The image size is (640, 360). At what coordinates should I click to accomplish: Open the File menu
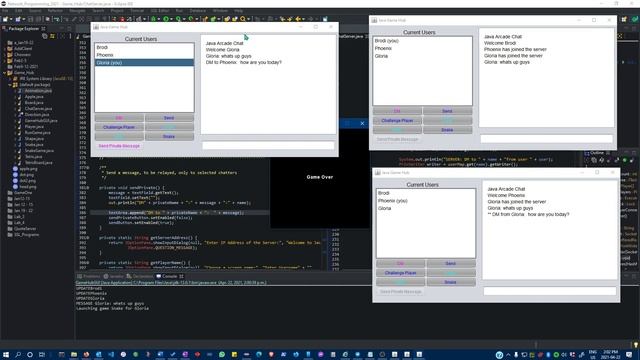click(5, 11)
